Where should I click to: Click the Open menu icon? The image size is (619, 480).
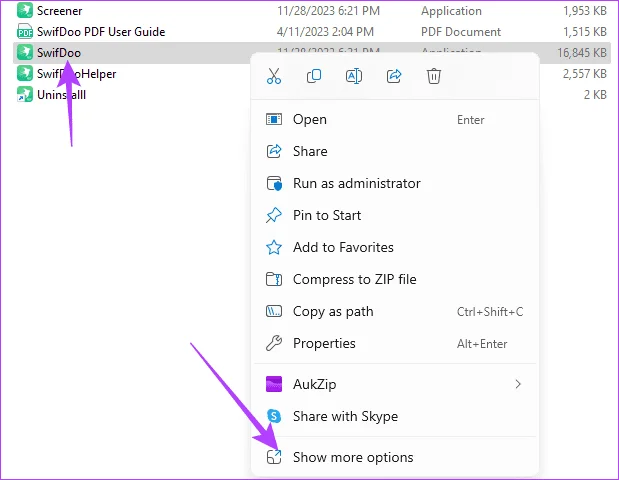pyautogui.click(x=274, y=119)
